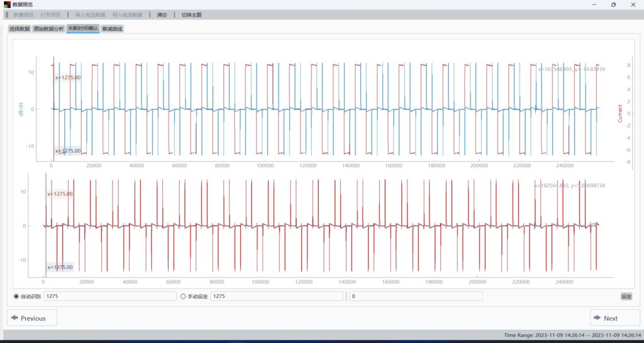
Task: Click the 新建项目 toolbar item
Action: tap(23, 14)
